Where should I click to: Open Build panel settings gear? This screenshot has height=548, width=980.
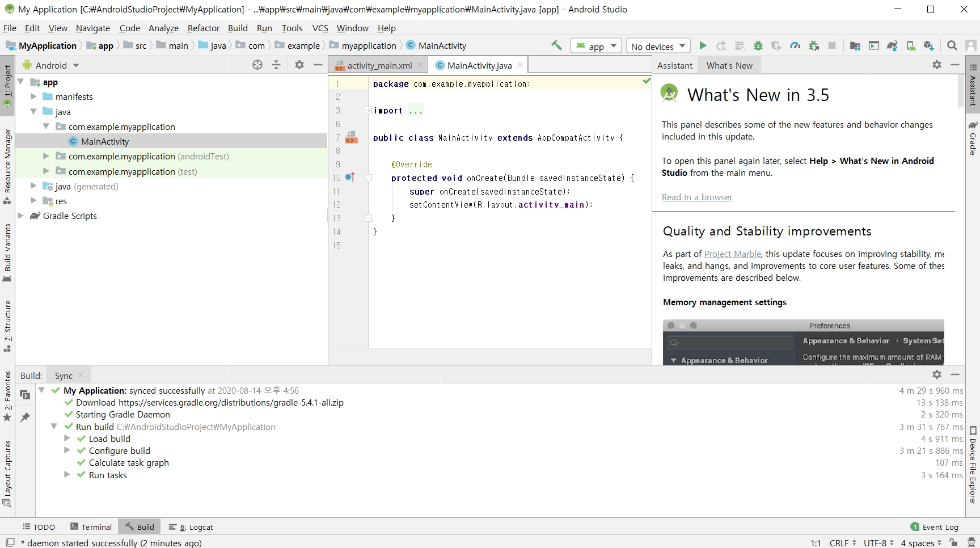(937, 374)
